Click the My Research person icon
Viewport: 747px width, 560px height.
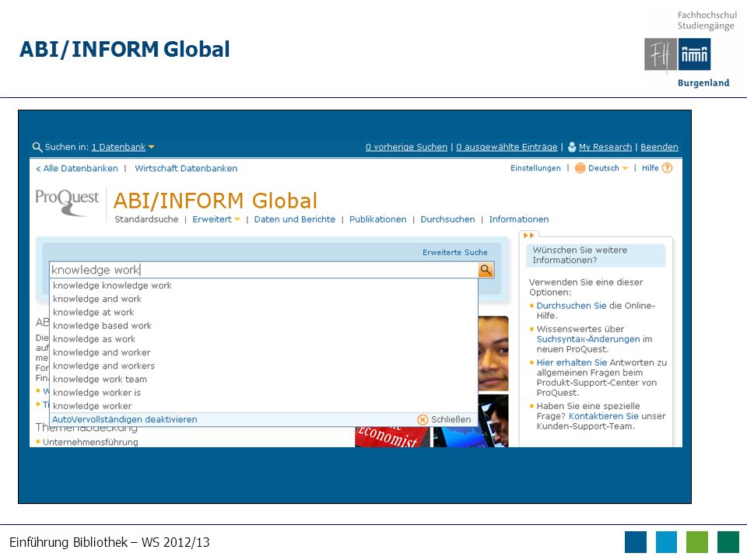tap(572, 147)
